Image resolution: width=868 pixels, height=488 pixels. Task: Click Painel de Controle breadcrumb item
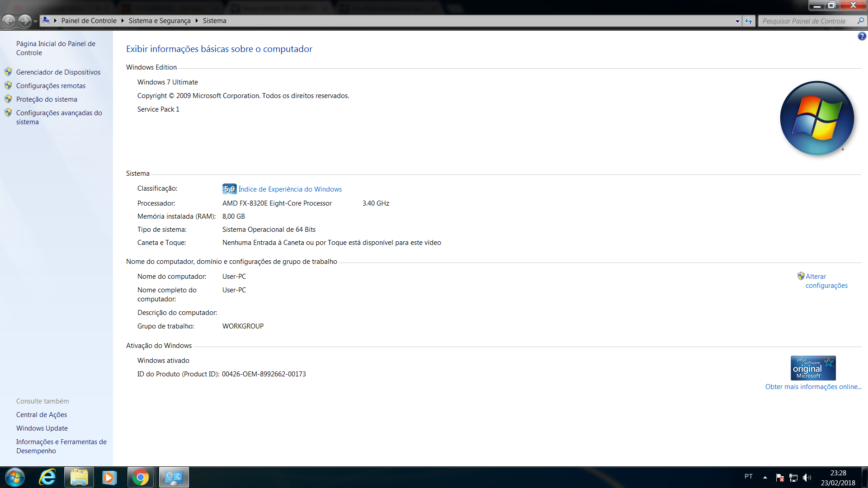89,21
